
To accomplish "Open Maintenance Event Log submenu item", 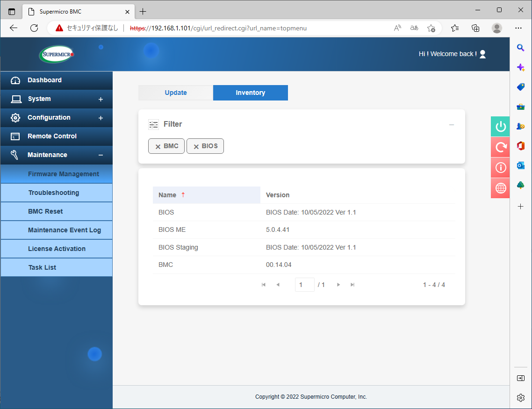I will tap(56, 230).
